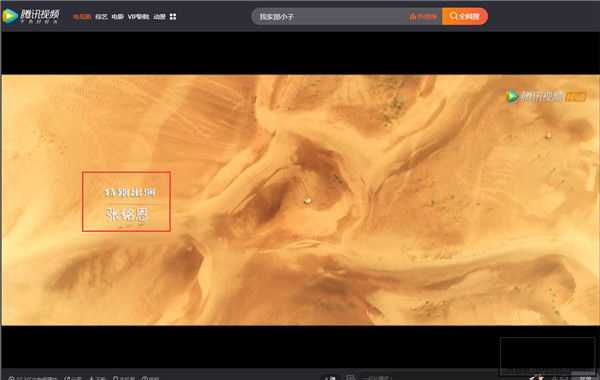This screenshot has width=600, height=380.
Task: Switch to the 综艺 variety tab
Action: pos(101,17)
